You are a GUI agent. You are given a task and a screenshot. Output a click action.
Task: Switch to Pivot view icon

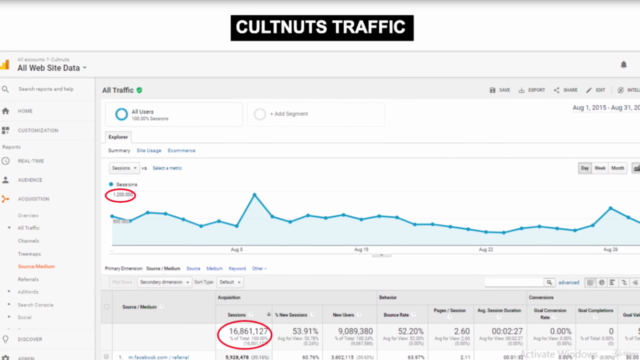click(x=635, y=282)
